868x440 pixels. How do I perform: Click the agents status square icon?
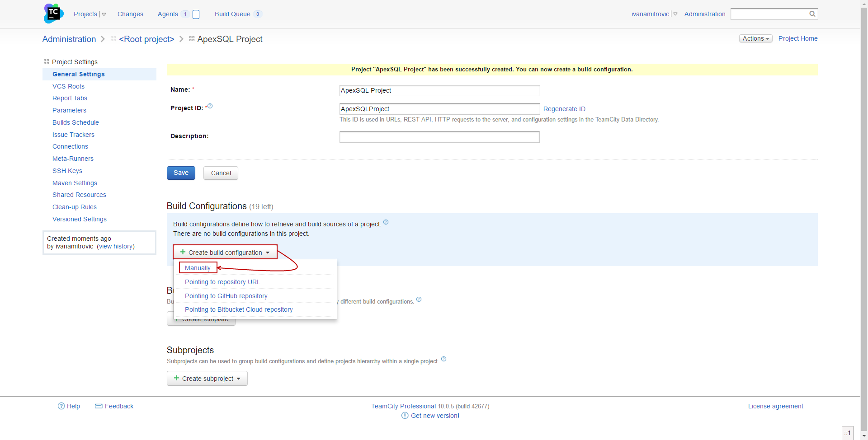coord(196,14)
